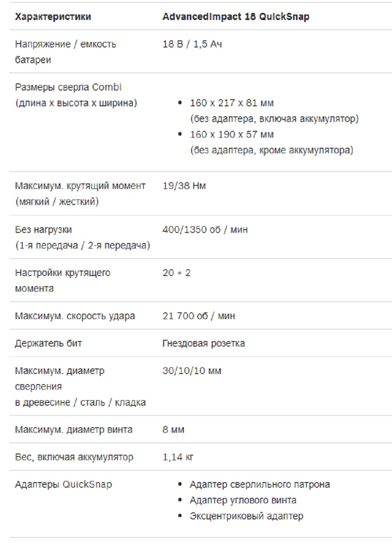Select the 400/1350 об / мин value
Viewport: 392px width, 548px height.
click(205, 229)
